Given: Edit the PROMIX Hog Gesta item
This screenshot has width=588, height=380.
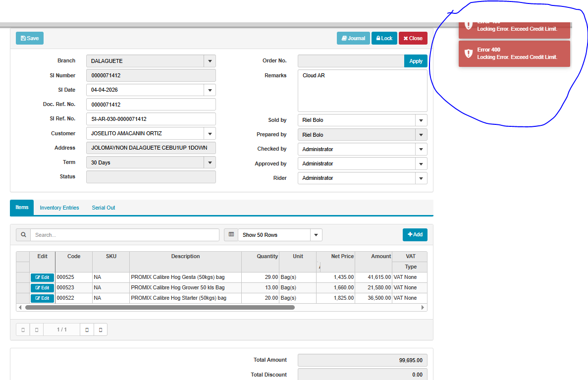Looking at the screenshot, I should click(x=42, y=277).
